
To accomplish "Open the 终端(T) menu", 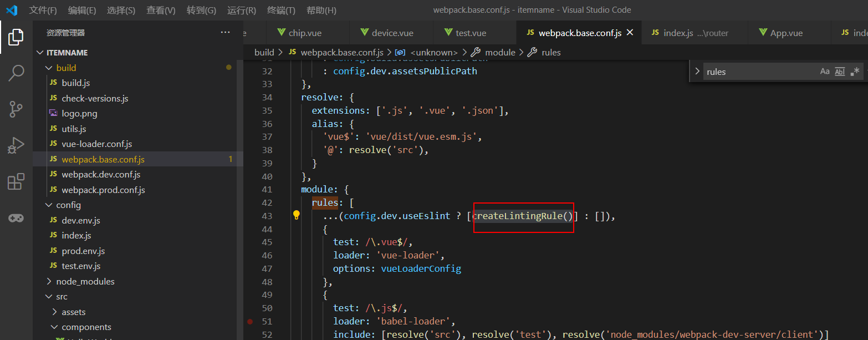I will pos(281,10).
